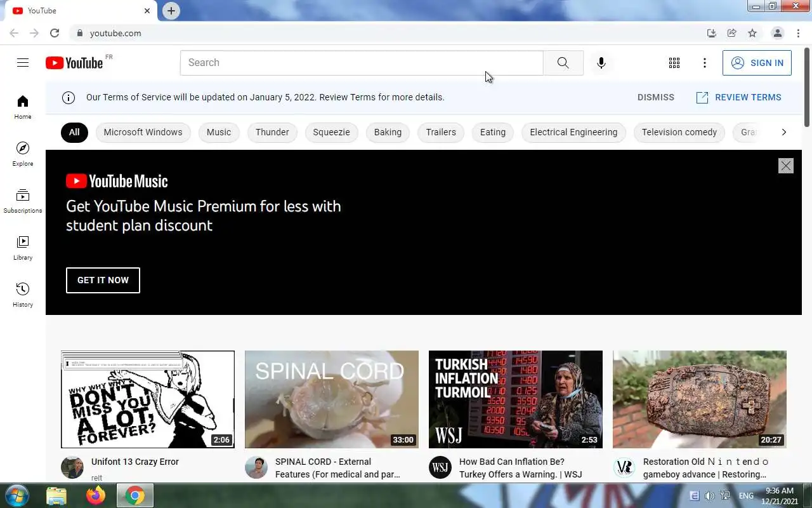Select the All category chip
The image size is (812, 508).
74,132
